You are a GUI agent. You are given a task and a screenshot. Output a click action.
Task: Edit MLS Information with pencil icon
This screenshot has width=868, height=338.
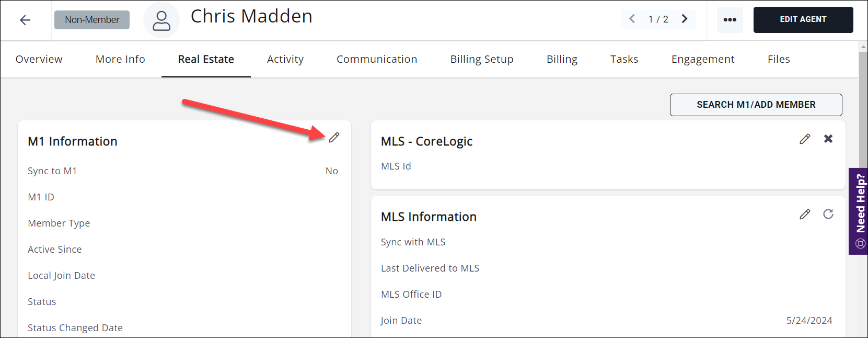pos(805,214)
